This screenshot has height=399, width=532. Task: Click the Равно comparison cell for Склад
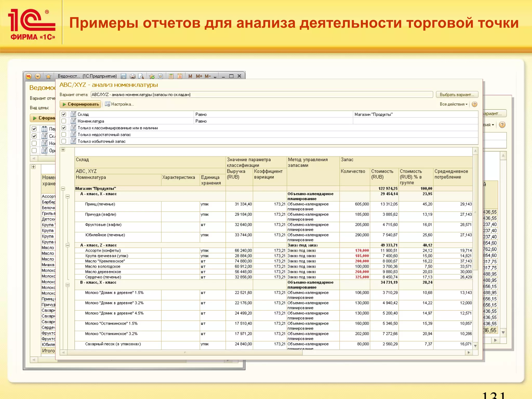coord(273,114)
